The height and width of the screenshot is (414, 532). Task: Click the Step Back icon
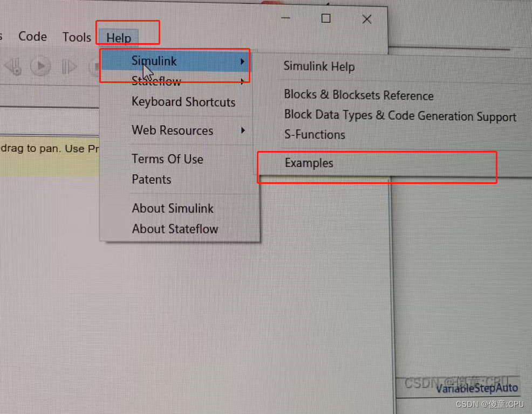(14, 66)
